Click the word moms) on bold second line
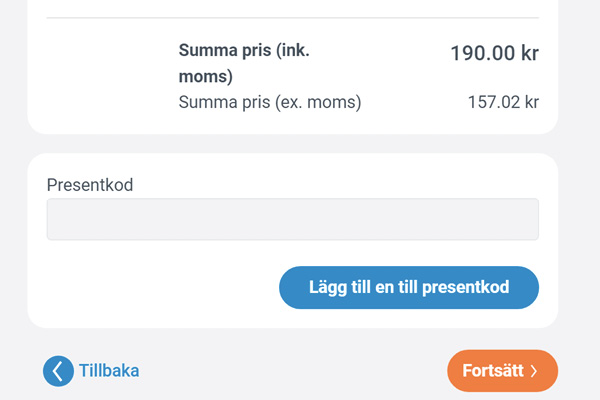The image size is (600, 400). click(x=205, y=76)
